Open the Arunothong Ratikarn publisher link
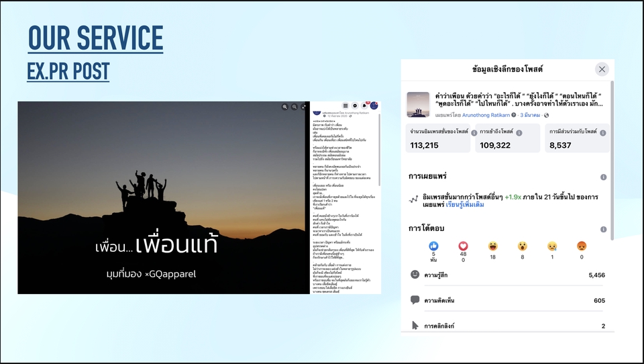Viewport: 644px width, 364px height. pyautogui.click(x=486, y=115)
